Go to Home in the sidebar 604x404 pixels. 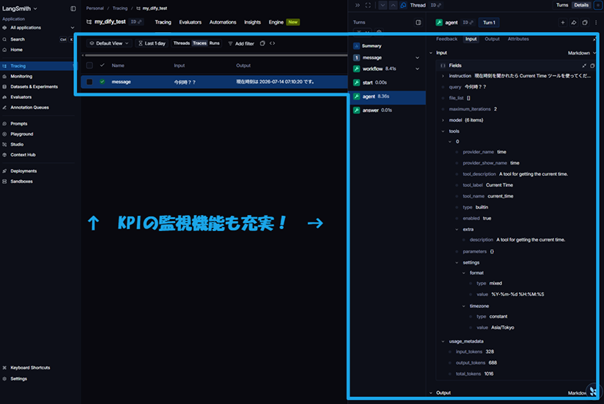(x=16, y=50)
